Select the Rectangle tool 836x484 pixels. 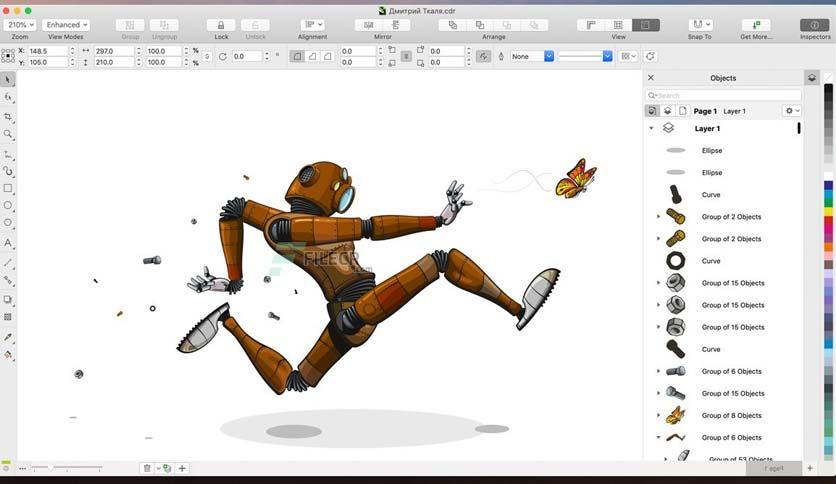(8, 188)
